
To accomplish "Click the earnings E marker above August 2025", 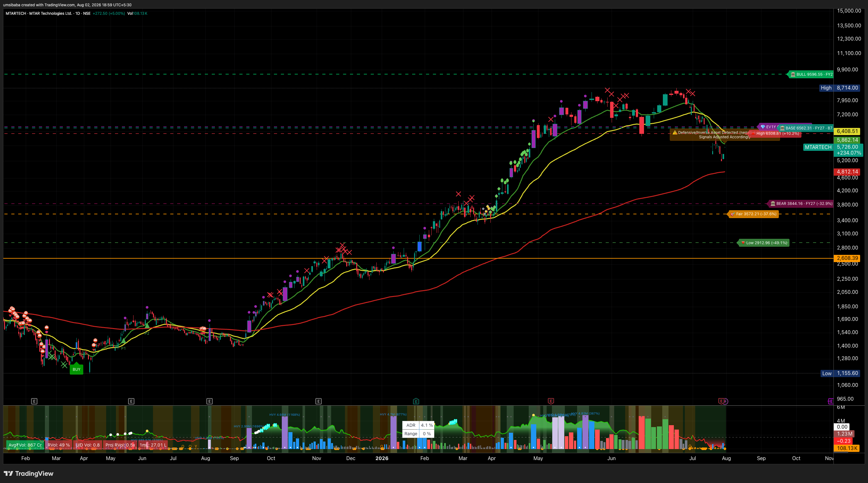I will point(209,401).
